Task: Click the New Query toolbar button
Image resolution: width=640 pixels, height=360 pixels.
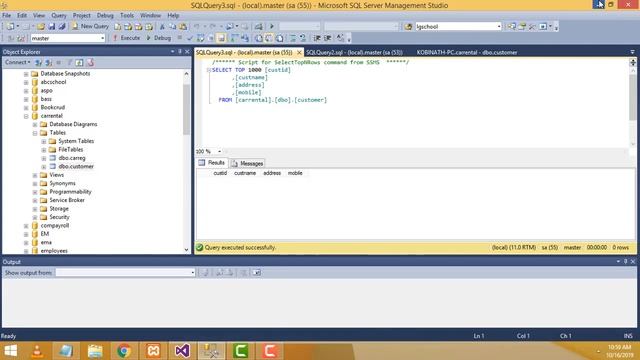Action: [90, 26]
